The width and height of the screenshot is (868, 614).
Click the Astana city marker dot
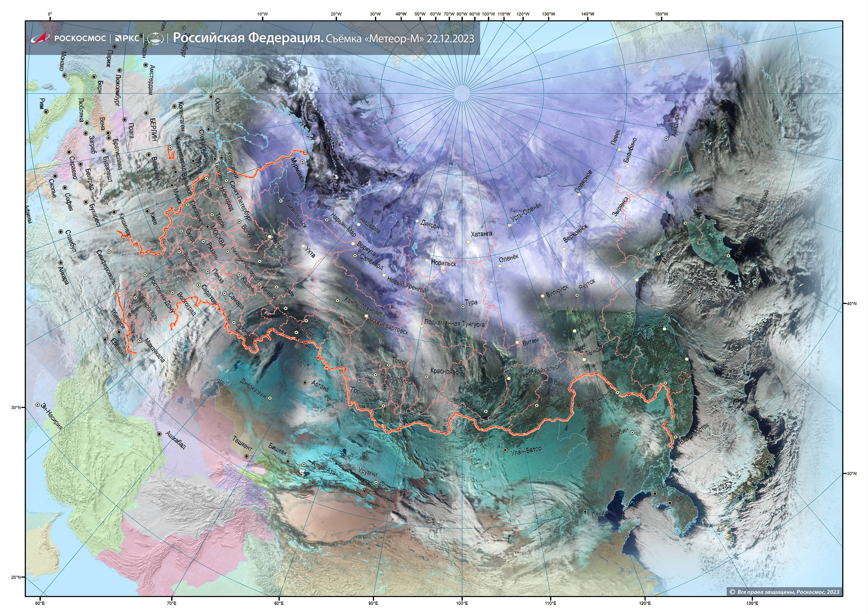[305, 382]
